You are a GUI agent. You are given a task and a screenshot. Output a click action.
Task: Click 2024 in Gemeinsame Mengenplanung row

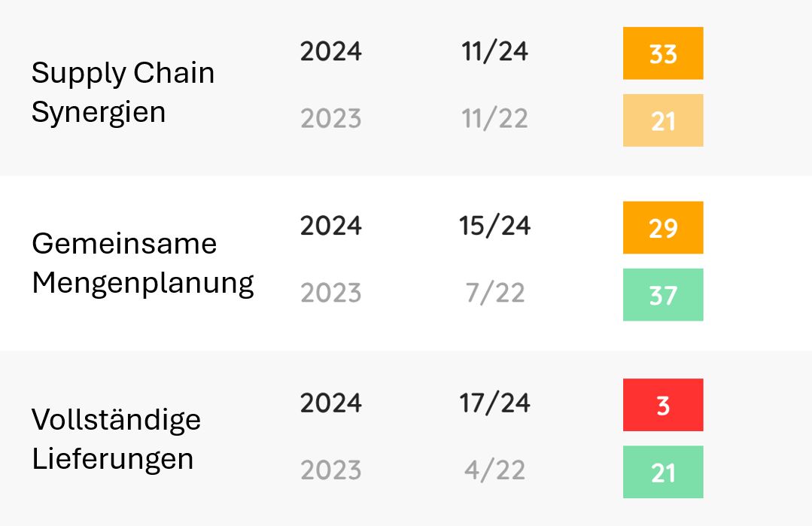point(330,225)
